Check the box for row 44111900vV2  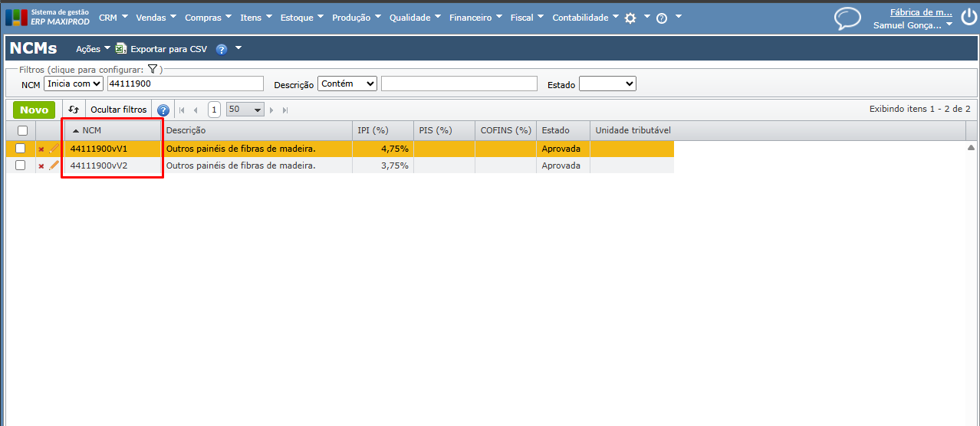point(21,165)
